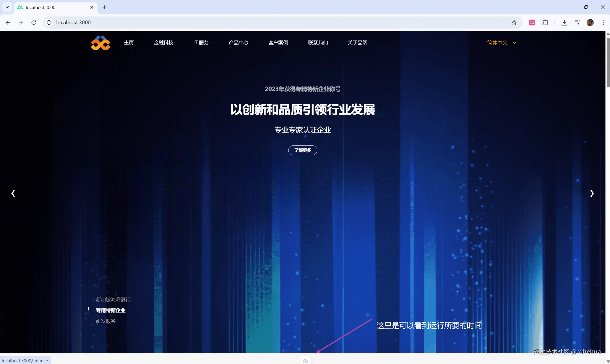Viewport: 610px width, 364px height.
Task: Open the browser Downloads icon
Action: 564,23
